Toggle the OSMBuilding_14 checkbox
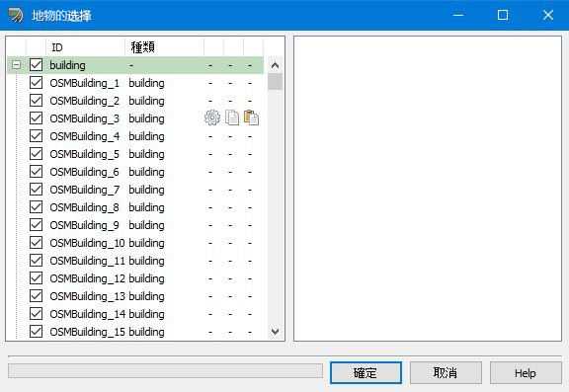The width and height of the screenshot is (569, 392). tap(36, 314)
